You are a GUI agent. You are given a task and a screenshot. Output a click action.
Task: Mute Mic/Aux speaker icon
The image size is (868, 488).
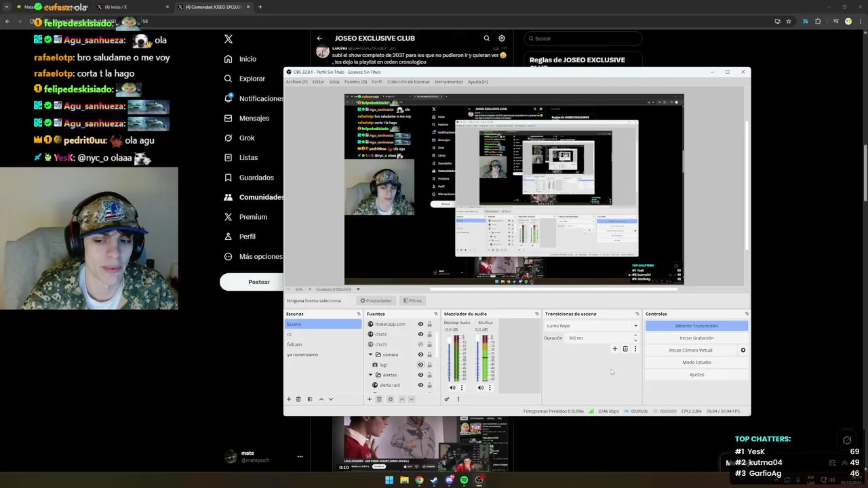pyautogui.click(x=480, y=388)
